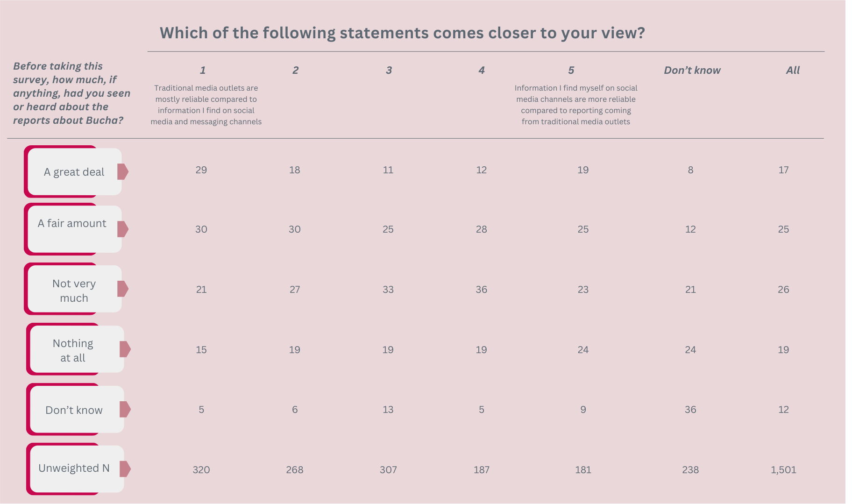Viewport: 852px width, 504px height.
Task: Click the arrow beside A great deal
Action: (123, 172)
